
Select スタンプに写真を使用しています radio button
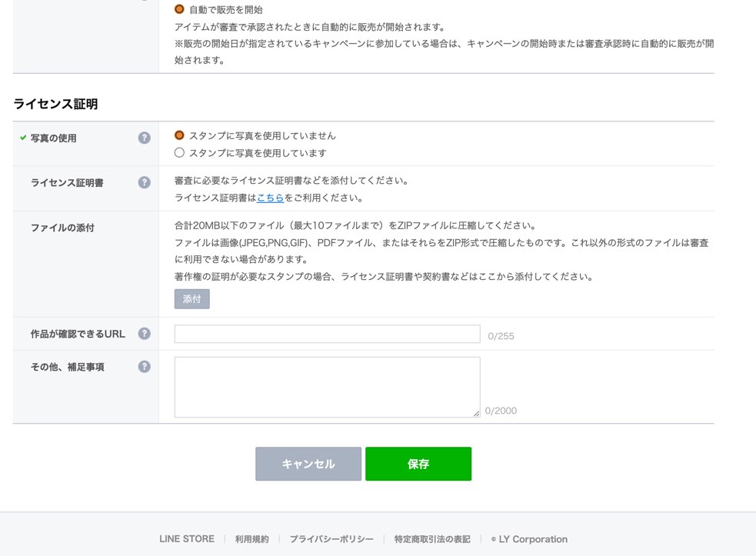click(179, 152)
